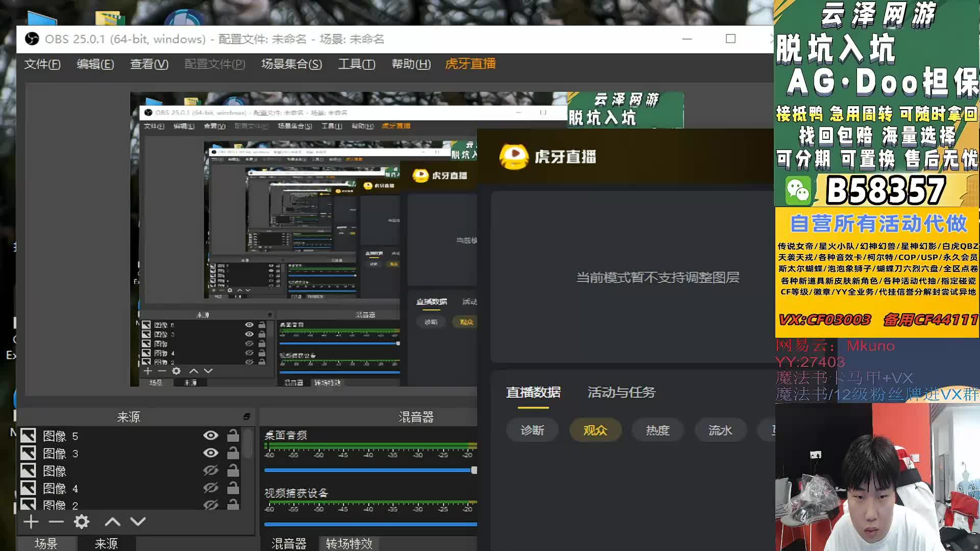This screenshot has height=551, width=980.
Task: Click the 来源 panel header
Action: [128, 417]
